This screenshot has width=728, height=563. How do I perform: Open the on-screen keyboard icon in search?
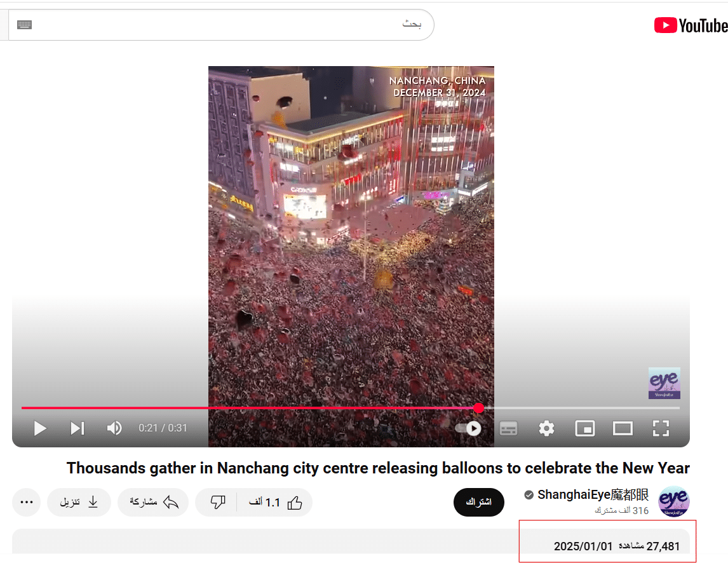[x=25, y=24]
